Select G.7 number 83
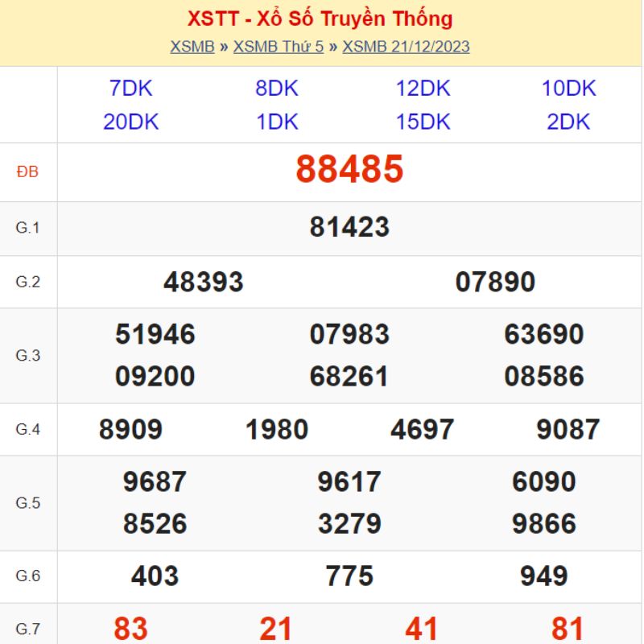This screenshot has width=644, height=644. tap(130, 629)
